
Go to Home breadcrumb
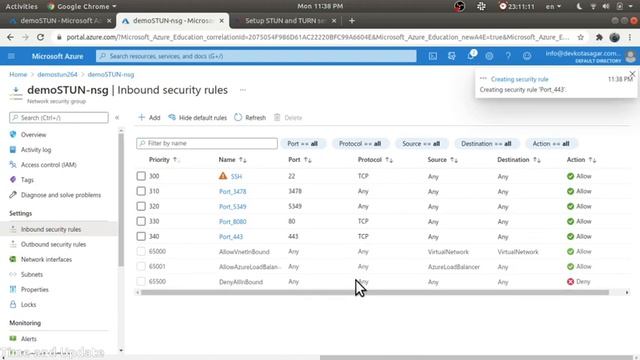pos(18,75)
